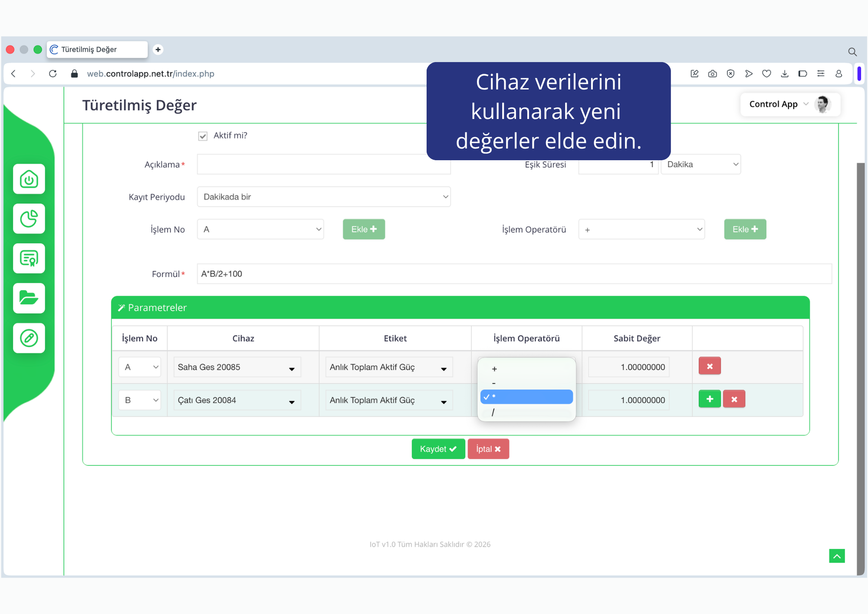This screenshot has width=868, height=614.
Task: Click the İptal cancel button
Action: coord(488,449)
